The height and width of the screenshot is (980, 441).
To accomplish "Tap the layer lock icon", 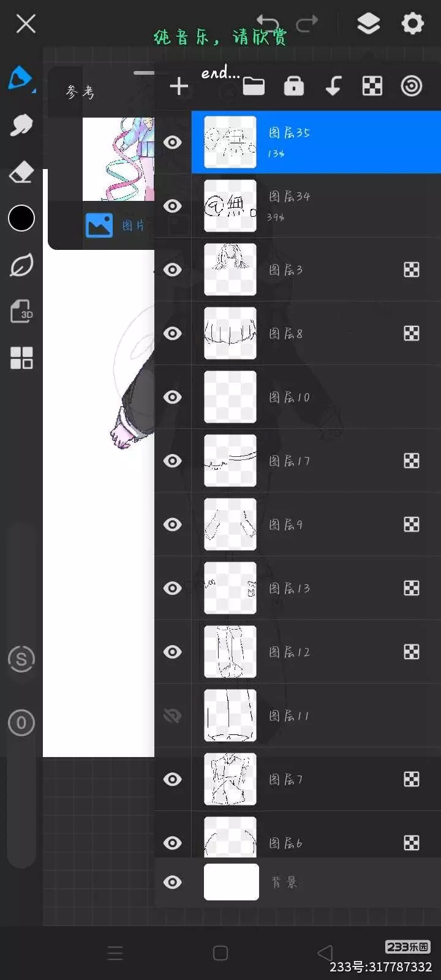I will pyautogui.click(x=294, y=86).
